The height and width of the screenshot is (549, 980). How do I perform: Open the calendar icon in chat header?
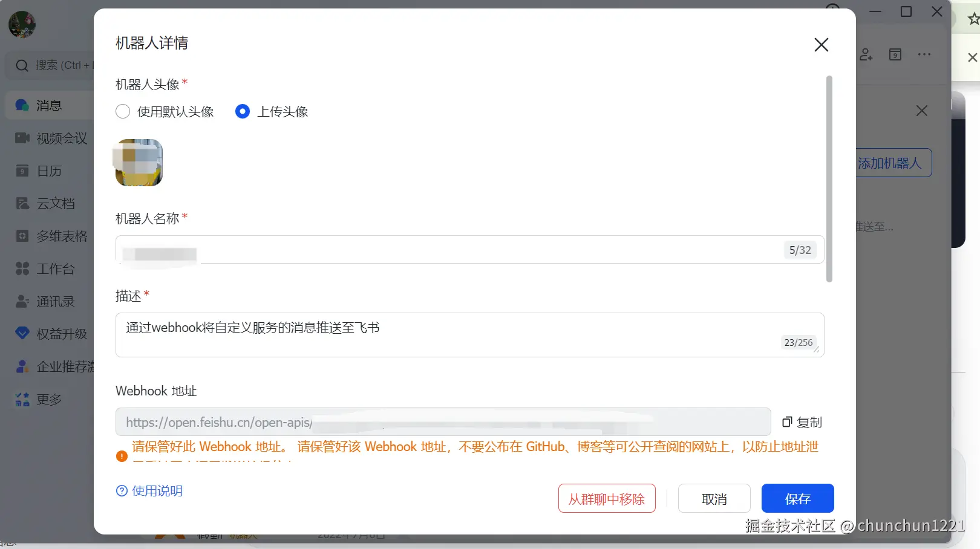coord(895,54)
